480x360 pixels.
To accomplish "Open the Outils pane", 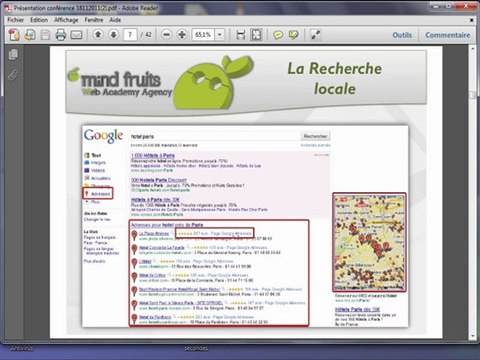I will 402,35.
